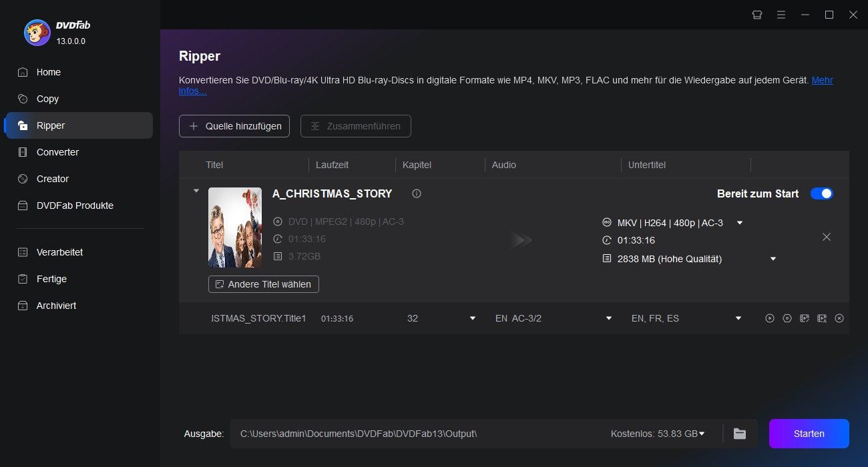This screenshot has height=467, width=868.
Task: Open the Mehr Infos link
Action: [822, 80]
